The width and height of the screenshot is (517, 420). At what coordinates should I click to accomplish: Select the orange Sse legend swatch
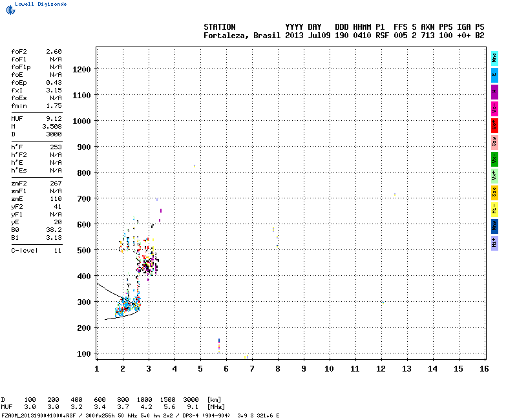point(494,193)
